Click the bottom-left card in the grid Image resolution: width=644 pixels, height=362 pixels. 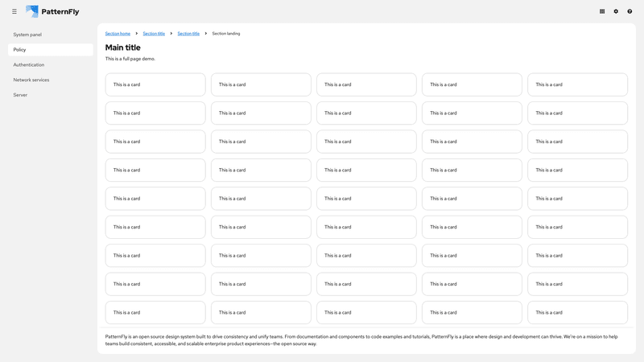click(x=155, y=312)
